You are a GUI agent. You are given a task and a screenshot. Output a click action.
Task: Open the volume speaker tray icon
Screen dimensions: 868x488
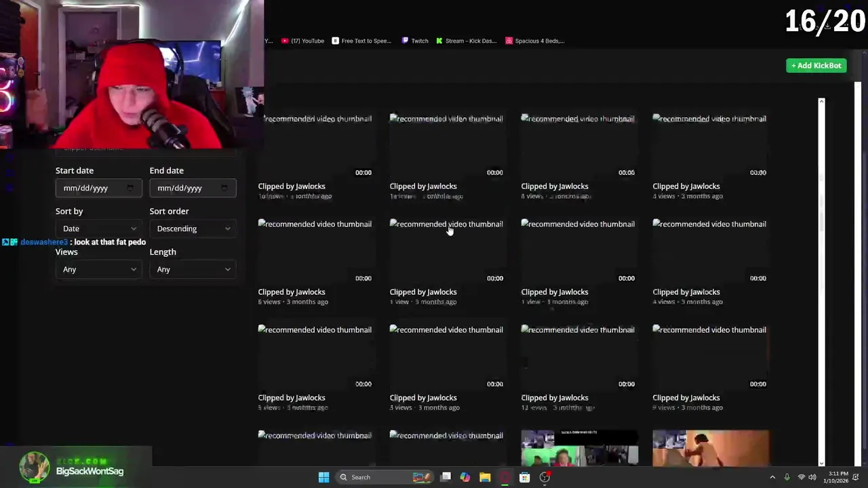tap(812, 477)
